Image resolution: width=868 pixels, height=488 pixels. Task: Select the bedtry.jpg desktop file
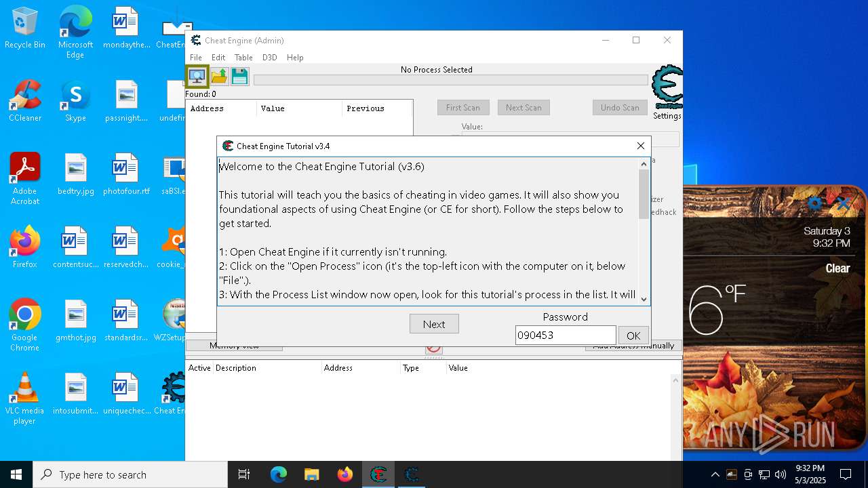75,174
